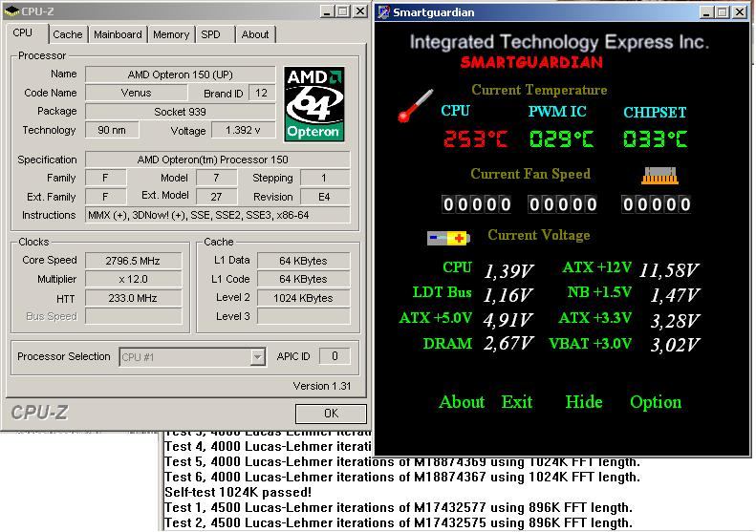Viewport: 756px width, 532px height.
Task: Click the orange chipset heatsink icon
Action: [659, 176]
